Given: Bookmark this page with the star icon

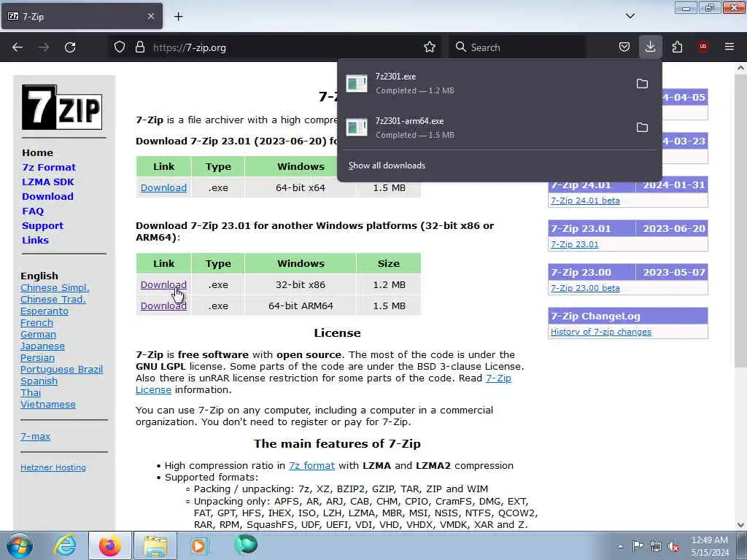Looking at the screenshot, I should coord(430,47).
